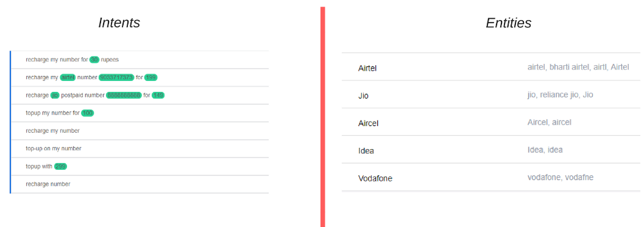The width and height of the screenshot is (644, 227).
Task: Click the '149' amount tag
Action: pyautogui.click(x=158, y=95)
